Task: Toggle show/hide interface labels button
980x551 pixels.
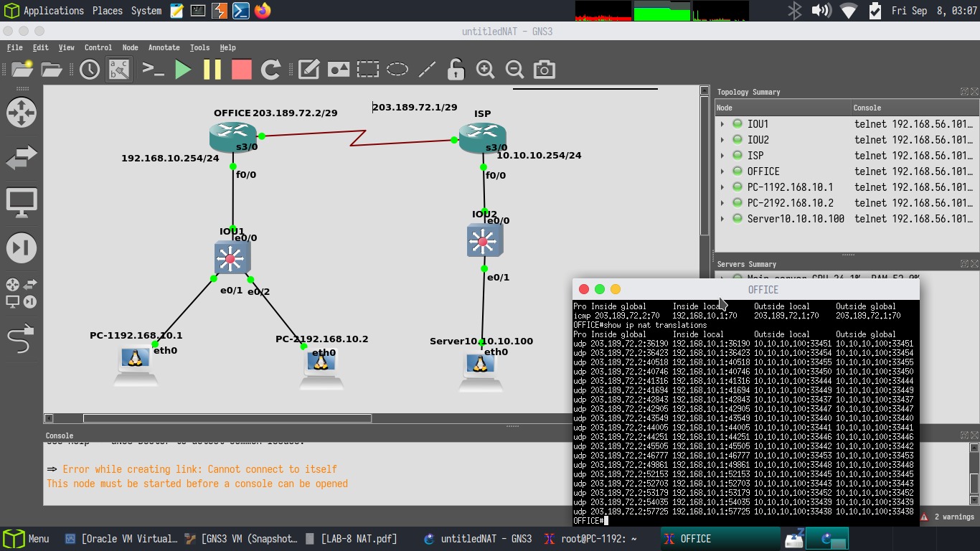Action: [119, 70]
